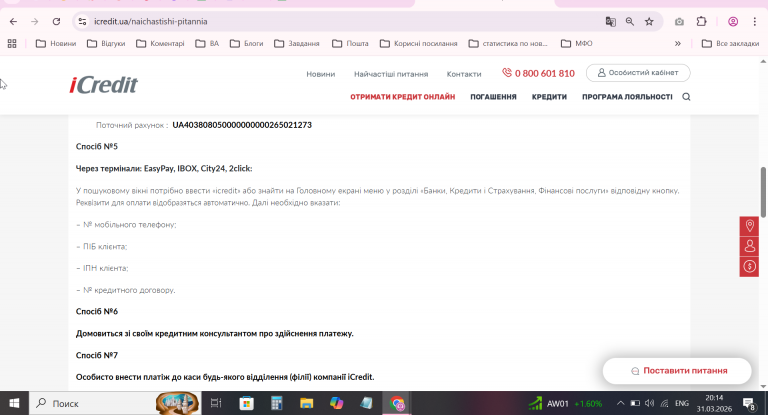The image size is (768, 415).
Task: Open the zoom magnifier icon in address bar
Action: point(630,22)
